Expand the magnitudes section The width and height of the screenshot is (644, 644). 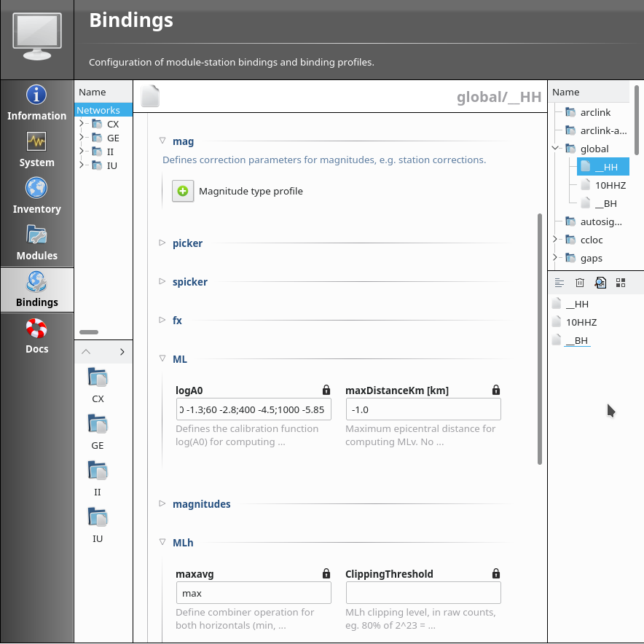(x=162, y=503)
